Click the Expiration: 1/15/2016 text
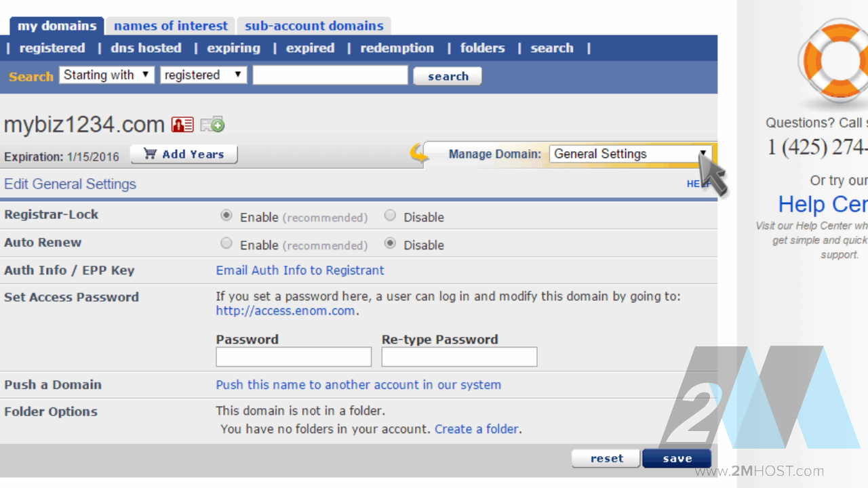 tap(61, 157)
